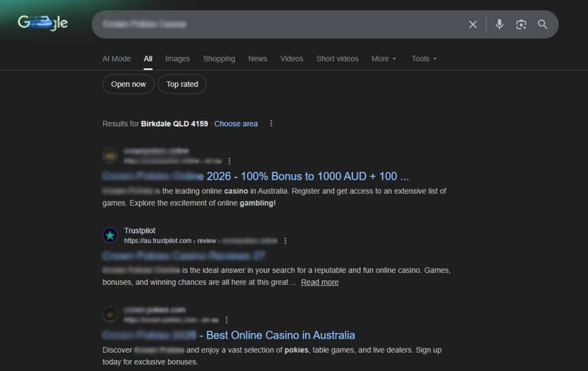
Task: Start voice search with microphone icon
Action: tap(500, 24)
